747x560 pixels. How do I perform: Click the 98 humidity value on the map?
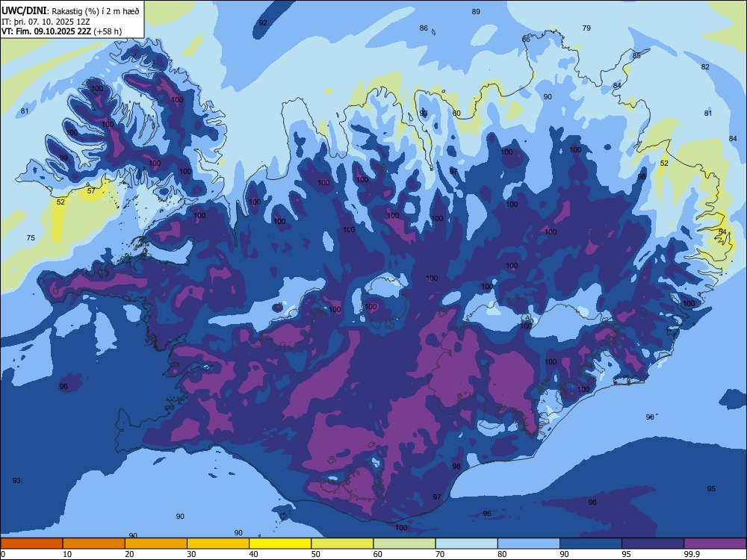pyautogui.click(x=456, y=466)
